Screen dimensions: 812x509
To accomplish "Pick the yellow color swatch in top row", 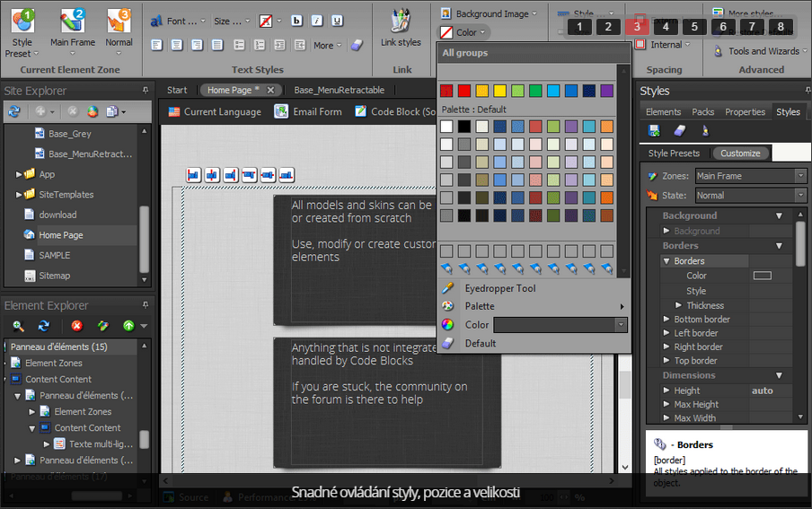I will (499, 92).
